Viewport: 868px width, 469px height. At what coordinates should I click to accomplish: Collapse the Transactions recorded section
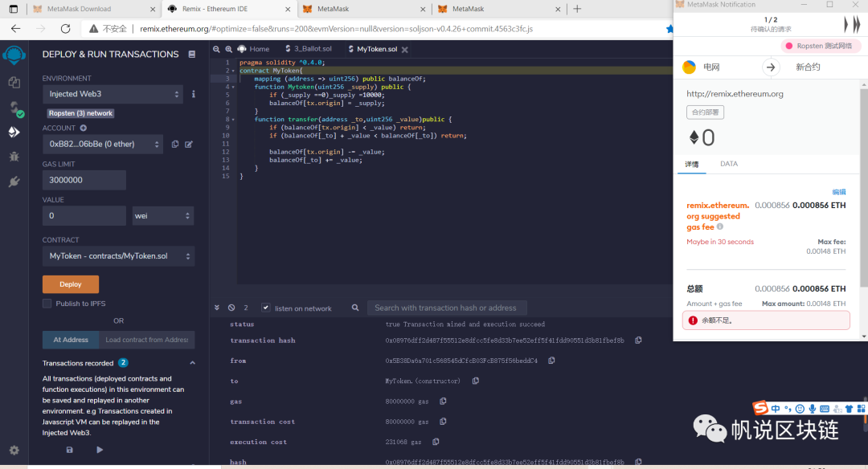point(193,363)
